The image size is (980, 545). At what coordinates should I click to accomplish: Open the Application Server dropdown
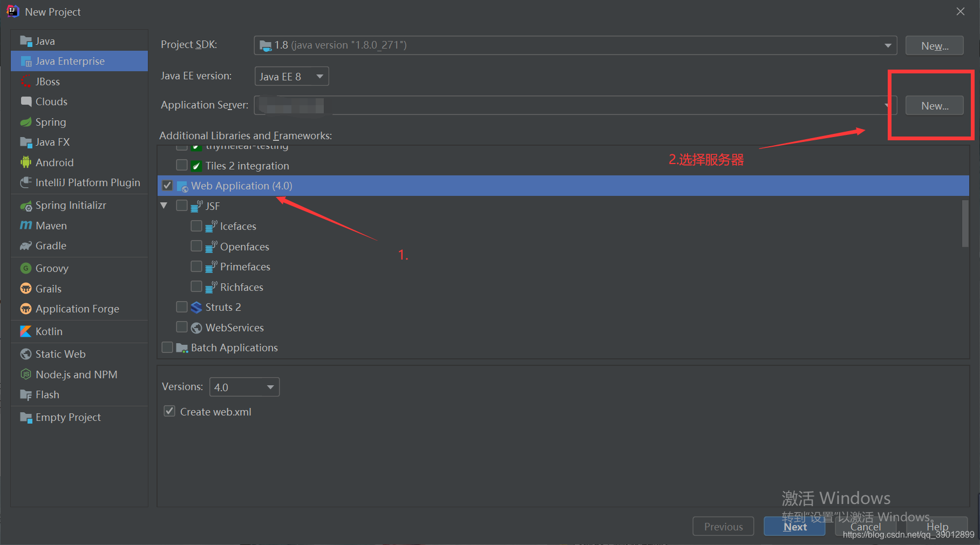click(575, 105)
